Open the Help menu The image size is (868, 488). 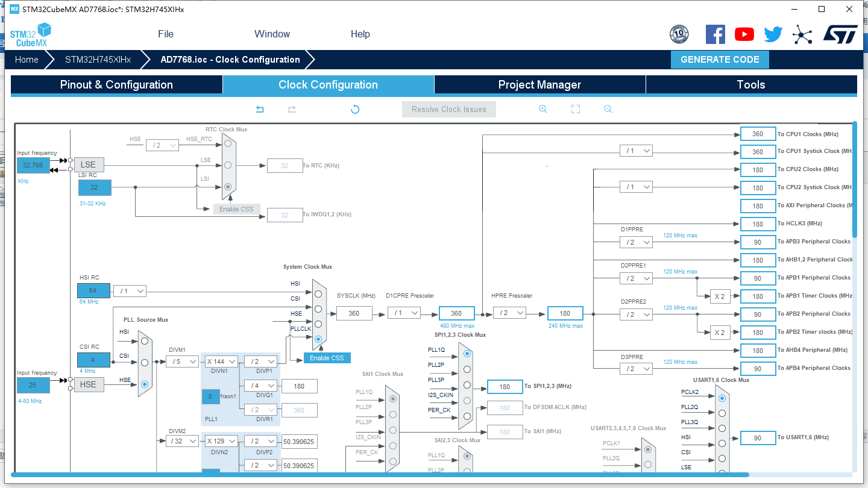pos(360,34)
